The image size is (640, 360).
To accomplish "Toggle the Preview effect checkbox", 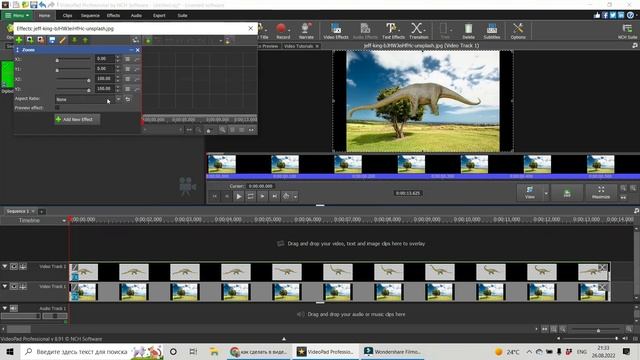I will point(57,108).
